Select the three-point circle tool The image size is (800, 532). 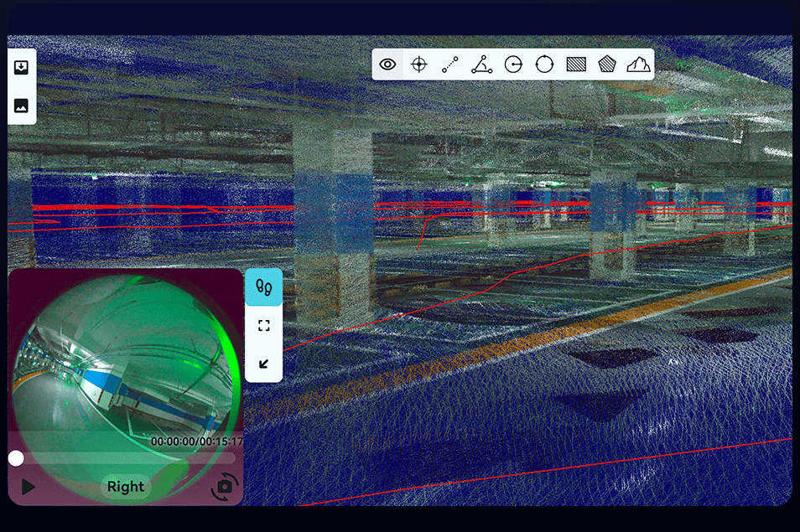point(544,65)
